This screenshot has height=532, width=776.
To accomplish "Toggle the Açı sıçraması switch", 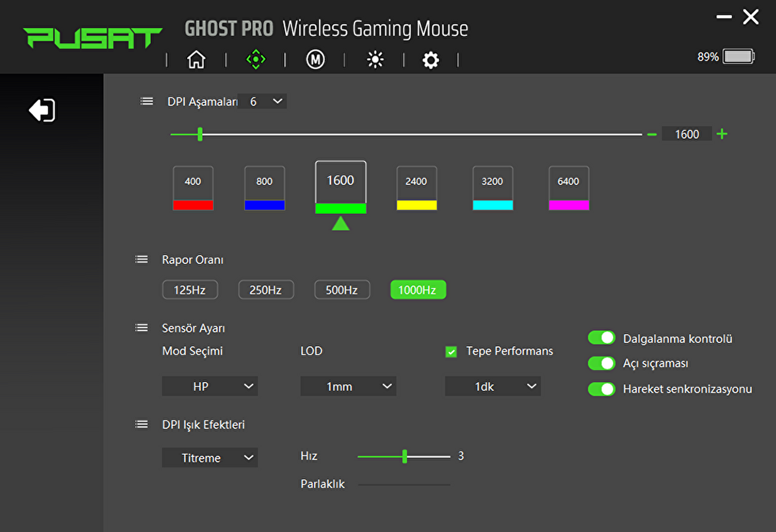I will pyautogui.click(x=601, y=363).
